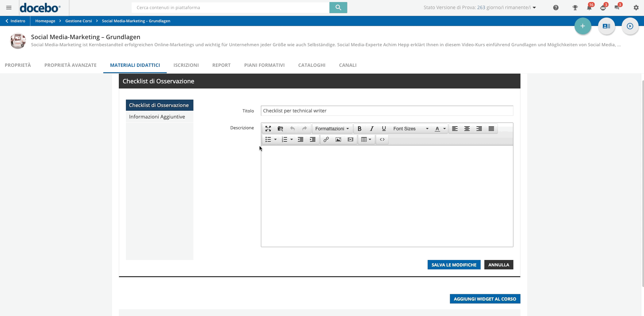The width and height of the screenshot is (644, 316).
Task: Switch to the ISCRIZIONI tab
Action: 186,65
